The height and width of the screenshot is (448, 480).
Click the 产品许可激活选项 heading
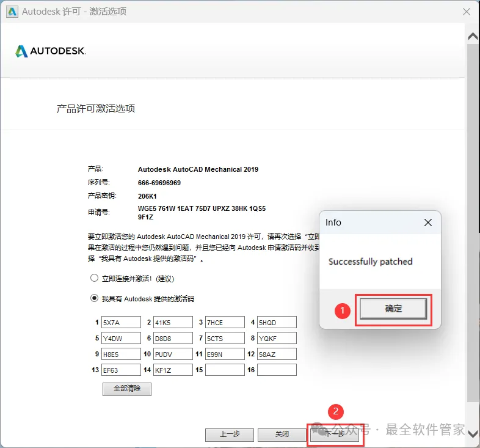coord(96,108)
